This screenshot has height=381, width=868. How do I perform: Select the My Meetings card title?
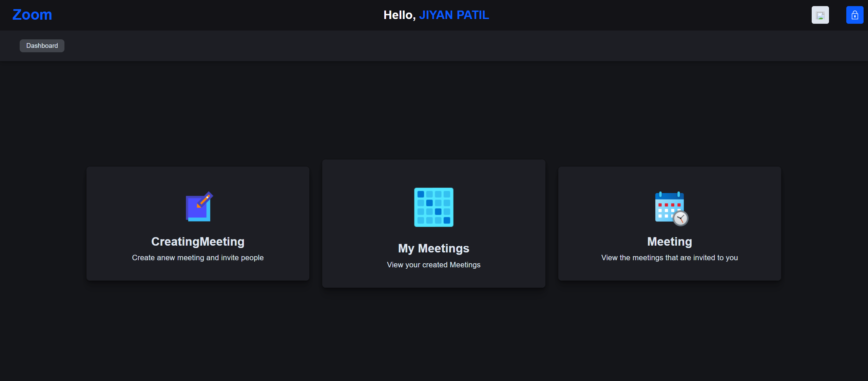click(x=433, y=248)
